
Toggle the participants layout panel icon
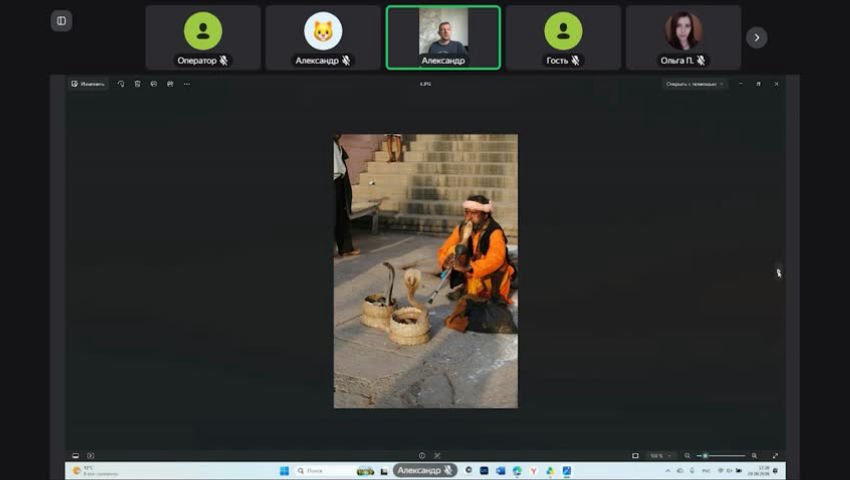click(x=61, y=21)
